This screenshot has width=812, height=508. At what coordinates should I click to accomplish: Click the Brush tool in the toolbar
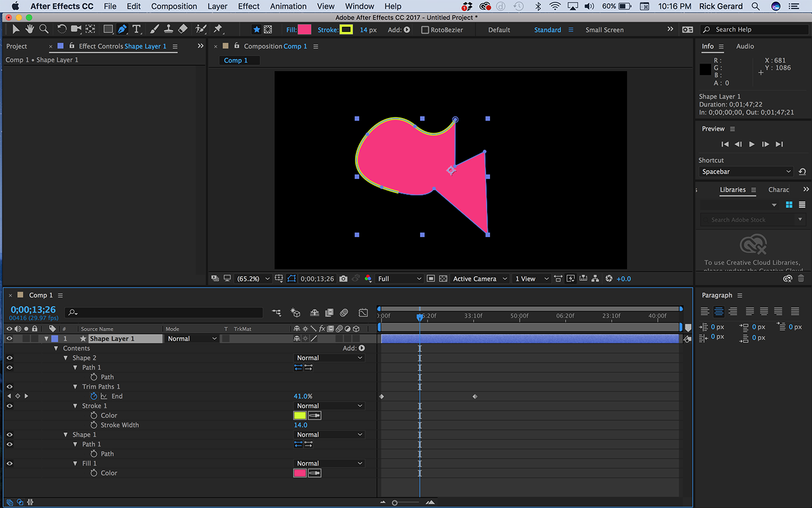[155, 29]
